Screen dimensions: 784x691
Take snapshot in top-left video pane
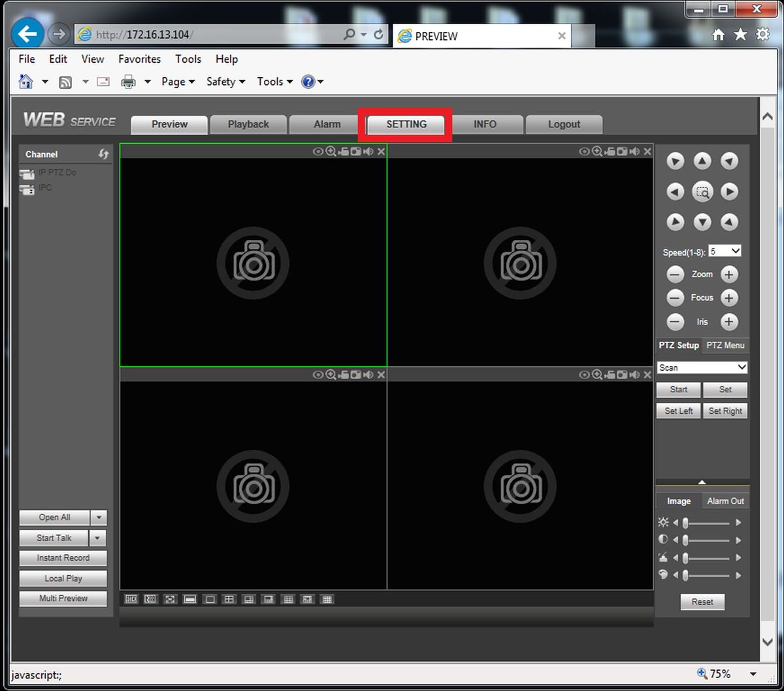pos(355,152)
